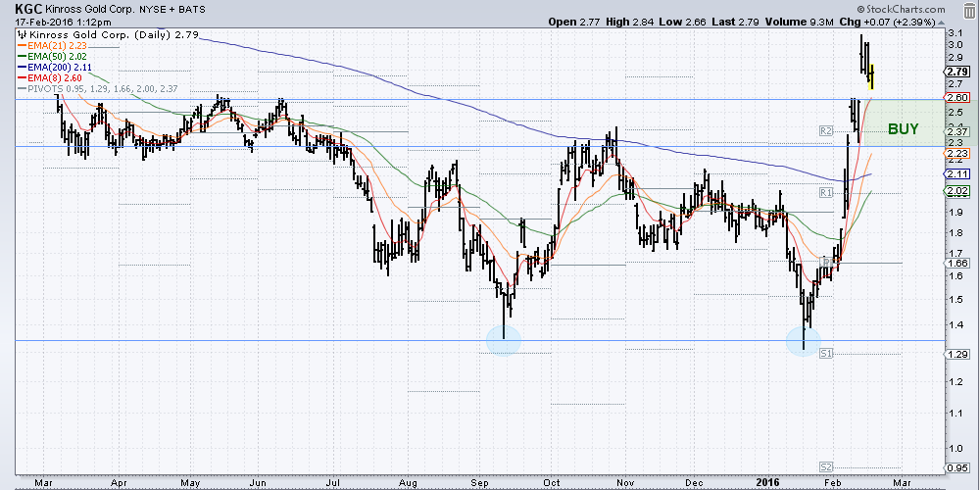Click the 0.95 S2 axis tag
This screenshot has height=490, width=980.
click(x=957, y=467)
